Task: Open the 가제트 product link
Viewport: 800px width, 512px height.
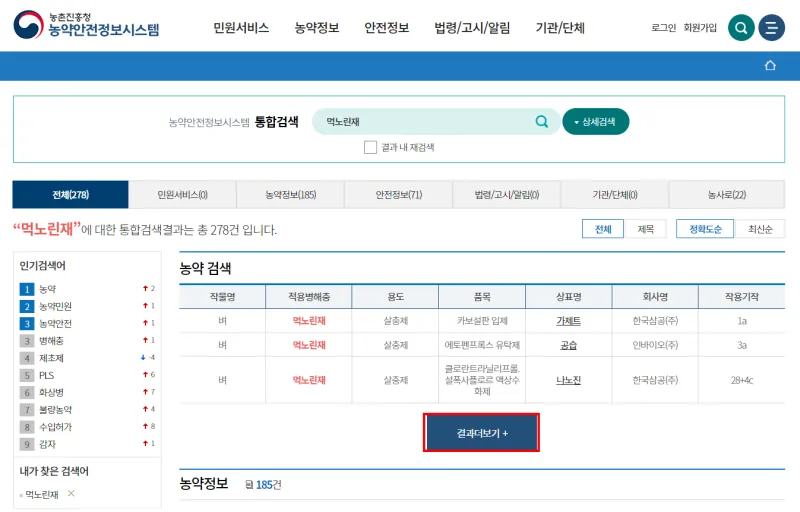Action: [x=568, y=321]
